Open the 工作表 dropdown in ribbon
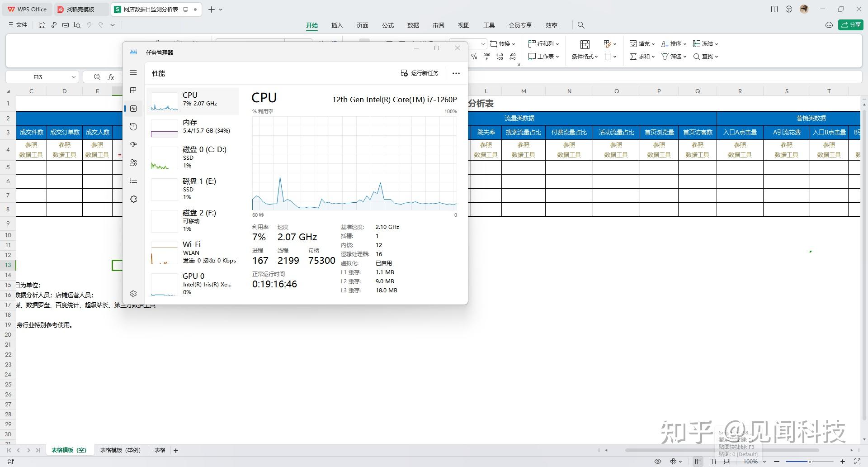The width and height of the screenshot is (868, 467). point(544,57)
